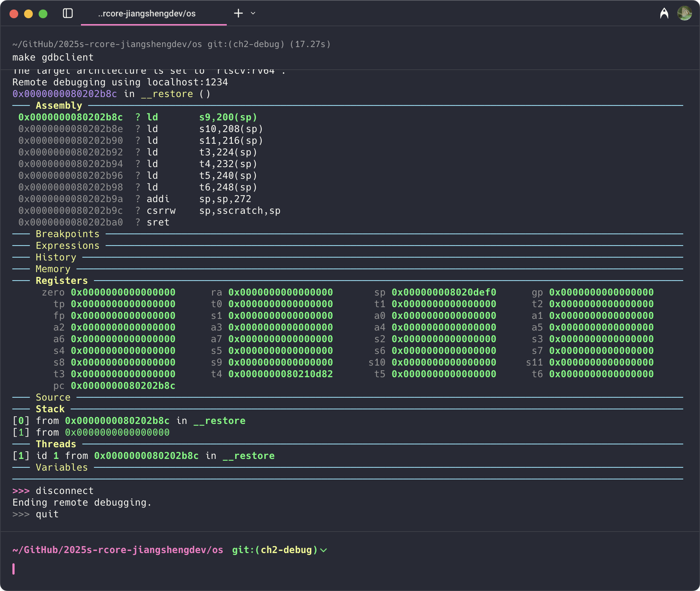The height and width of the screenshot is (591, 700).
Task: Click the make gdbclient command block
Action: coord(53,57)
